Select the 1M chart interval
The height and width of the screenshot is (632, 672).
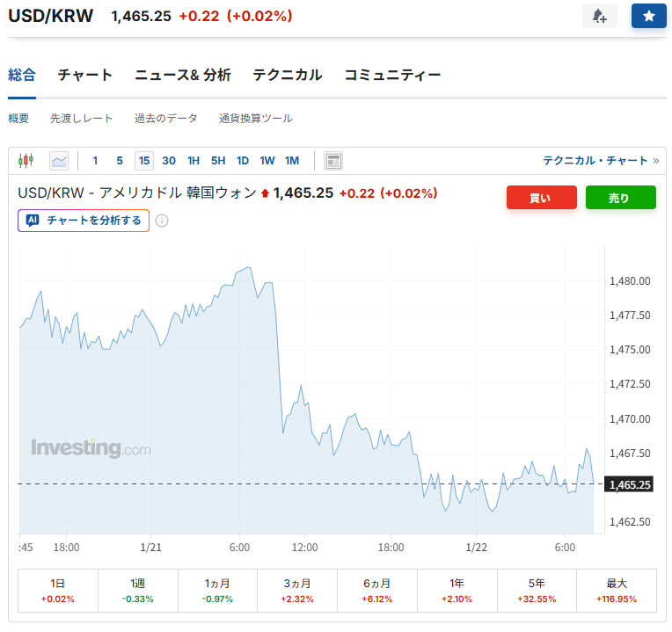tap(292, 161)
